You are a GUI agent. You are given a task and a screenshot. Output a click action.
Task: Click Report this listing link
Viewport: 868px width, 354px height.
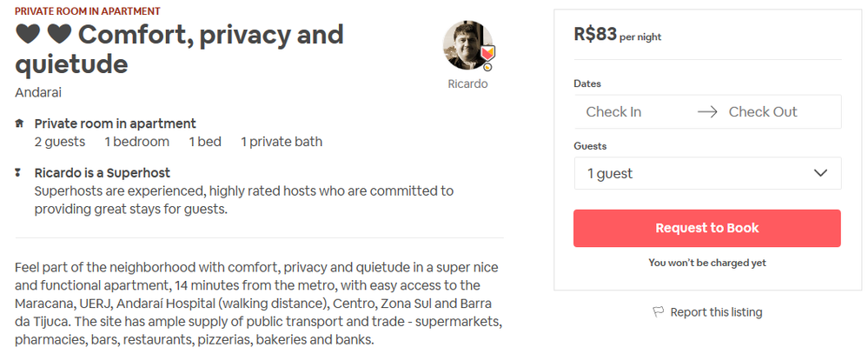[x=716, y=312]
